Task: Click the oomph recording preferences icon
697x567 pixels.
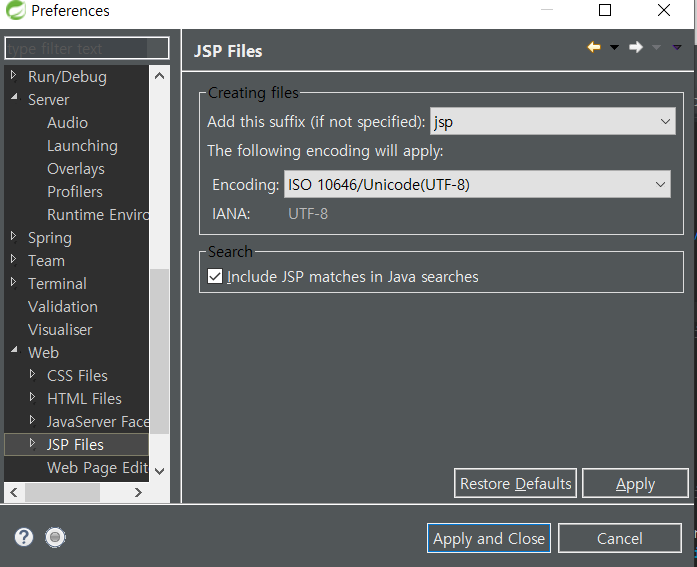Action: pos(56,537)
